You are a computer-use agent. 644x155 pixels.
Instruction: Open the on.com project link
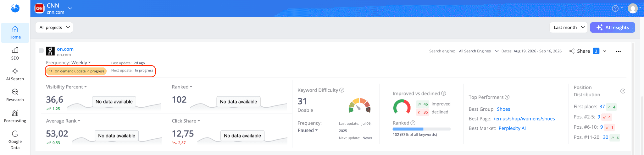(x=65, y=49)
